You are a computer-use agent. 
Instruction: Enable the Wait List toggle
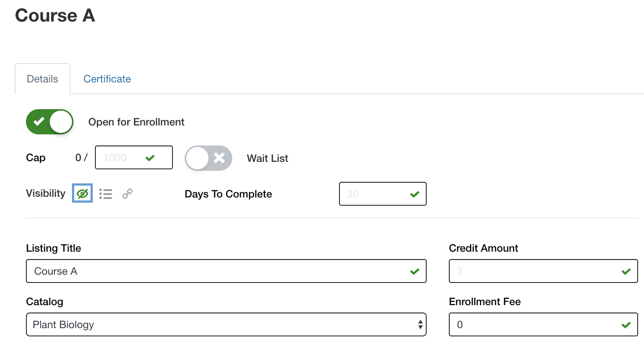tap(208, 158)
